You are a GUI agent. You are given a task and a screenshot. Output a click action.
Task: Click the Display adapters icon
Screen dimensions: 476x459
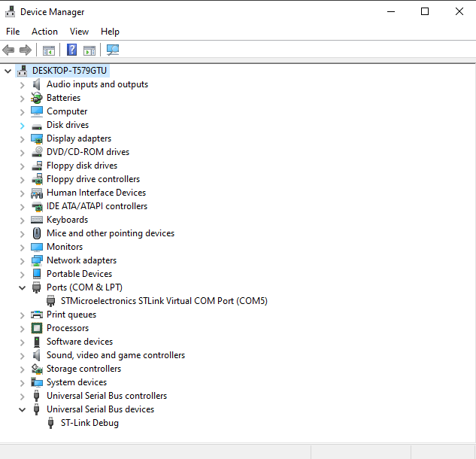point(37,138)
